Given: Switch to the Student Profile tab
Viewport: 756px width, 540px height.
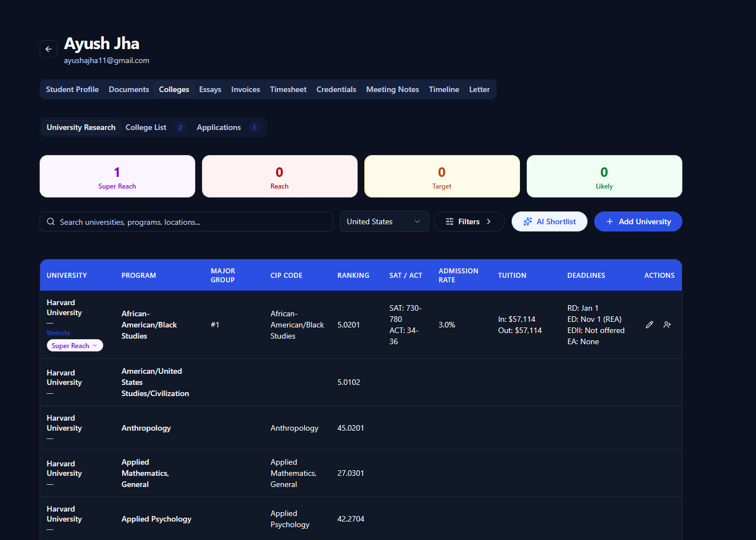Looking at the screenshot, I should pyautogui.click(x=73, y=89).
